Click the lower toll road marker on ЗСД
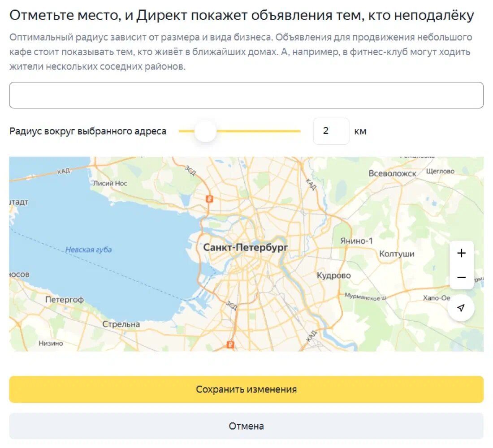The image size is (493, 448). click(230, 345)
